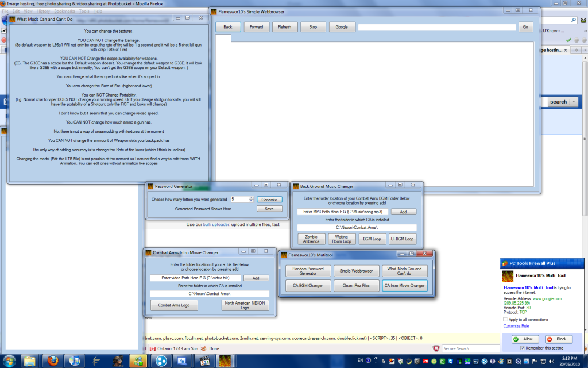Click Stop in the Simple Webbrowser
The height and width of the screenshot is (368, 588).
coord(313,27)
